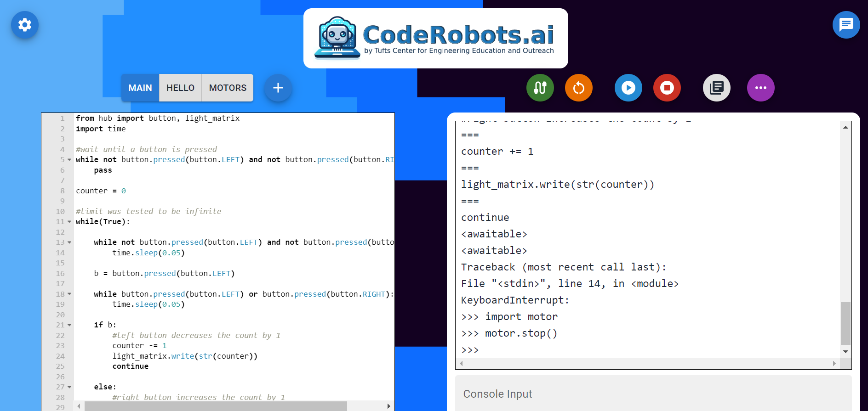
Task: Add a new tab with plus button
Action: (x=278, y=88)
